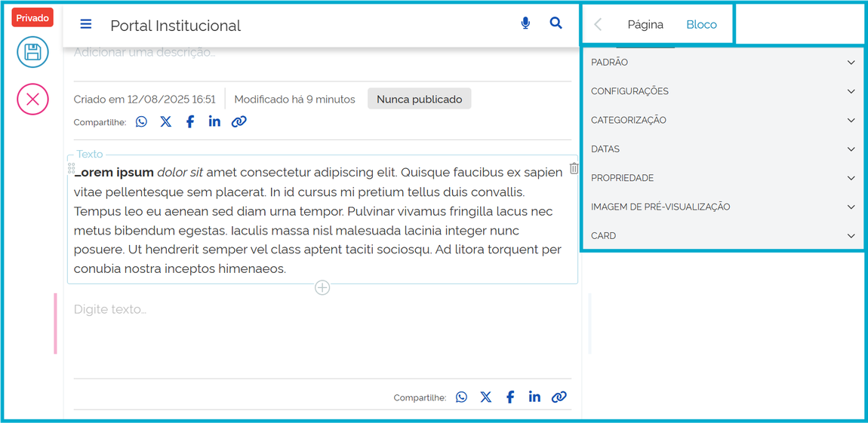This screenshot has height=423, width=868.
Task: Grab the Texto block drag handle
Action: (x=71, y=169)
